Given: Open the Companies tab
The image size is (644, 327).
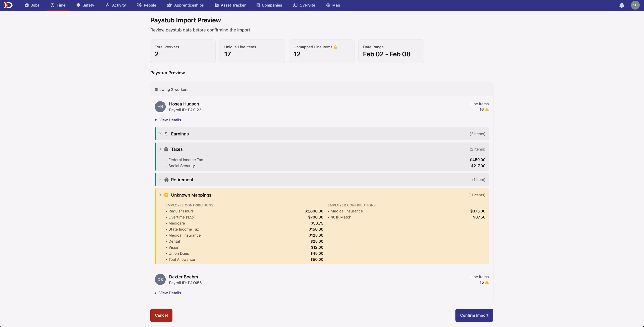Looking at the screenshot, I should pos(269,5).
